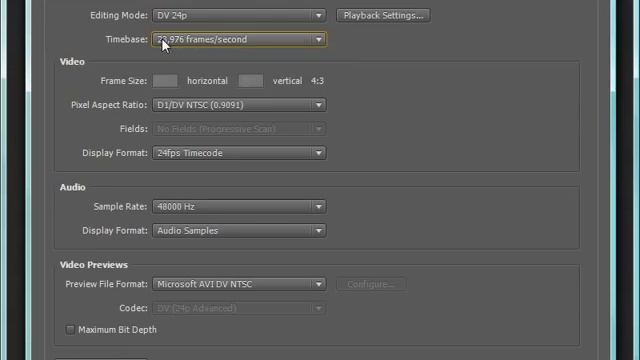The image size is (640, 360).
Task: Click the Pixel Aspect Ratio label
Action: (x=109, y=105)
